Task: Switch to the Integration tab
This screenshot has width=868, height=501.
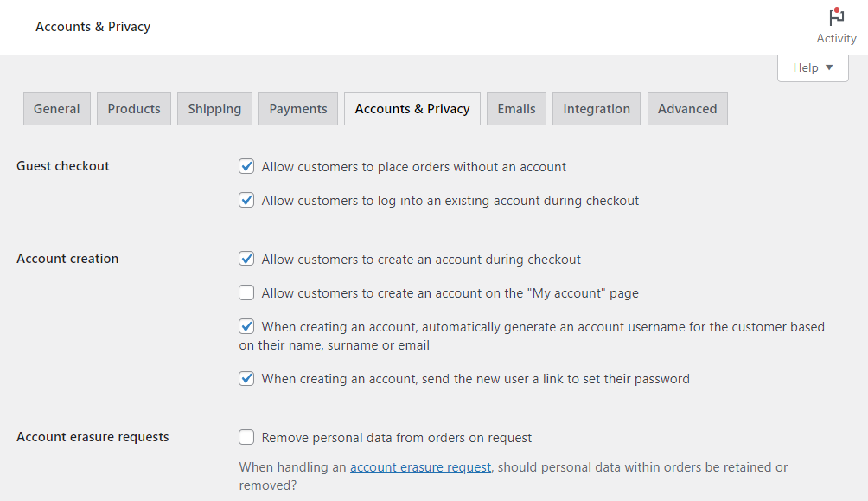Action: point(596,108)
